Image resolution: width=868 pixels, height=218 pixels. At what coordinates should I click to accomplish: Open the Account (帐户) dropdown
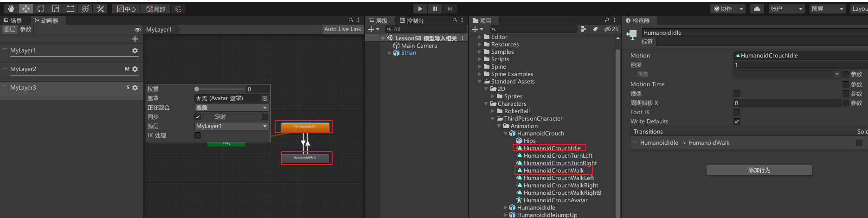click(x=787, y=9)
